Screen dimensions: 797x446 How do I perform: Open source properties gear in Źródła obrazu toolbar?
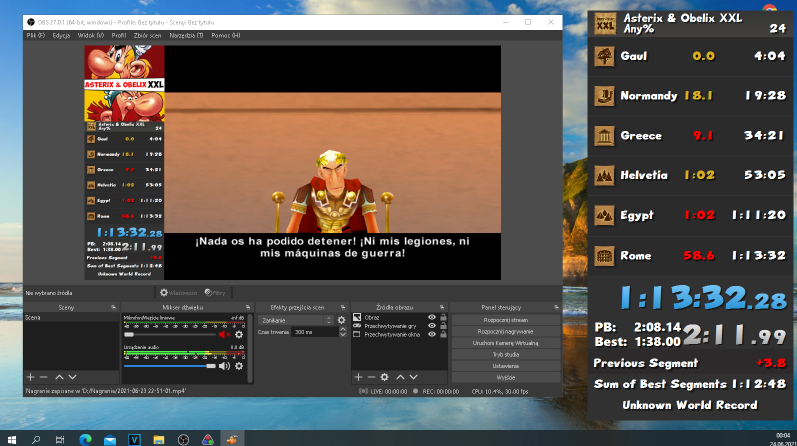coord(385,377)
